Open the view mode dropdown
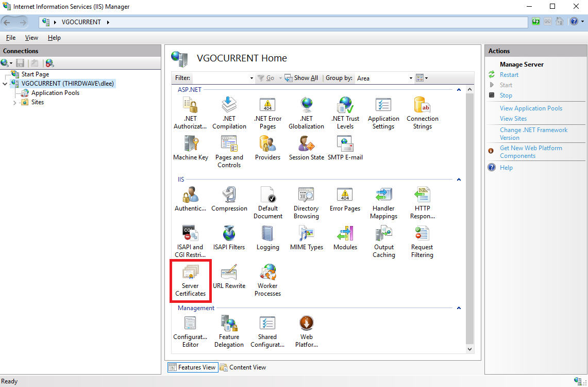This screenshot has height=387, width=588. point(422,78)
